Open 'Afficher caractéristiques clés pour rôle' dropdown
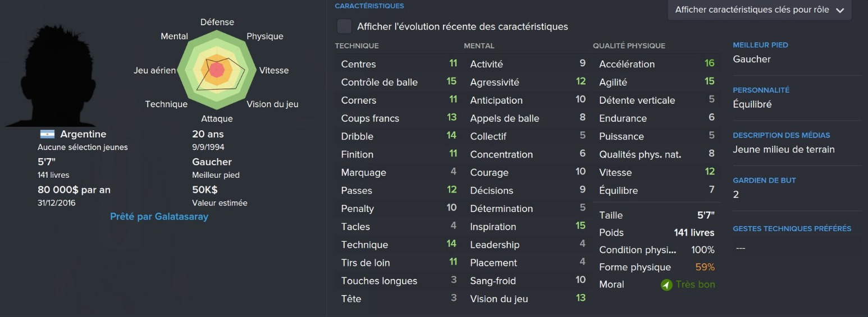The image size is (868, 317). [759, 10]
